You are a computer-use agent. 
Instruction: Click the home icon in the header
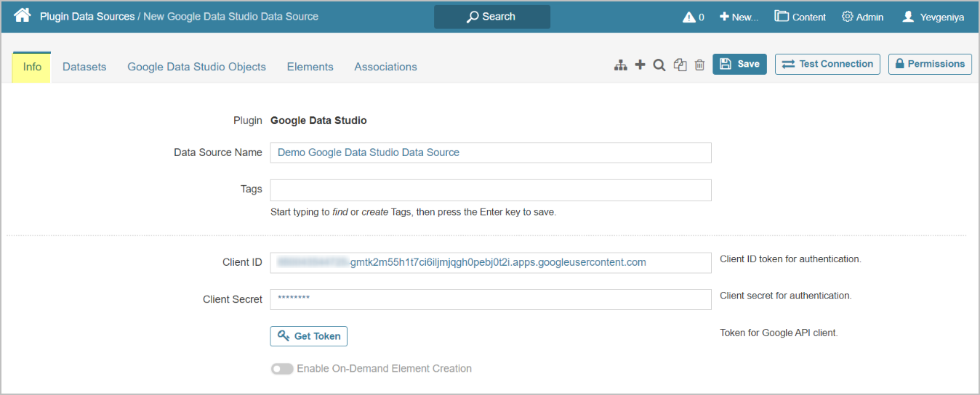click(22, 15)
